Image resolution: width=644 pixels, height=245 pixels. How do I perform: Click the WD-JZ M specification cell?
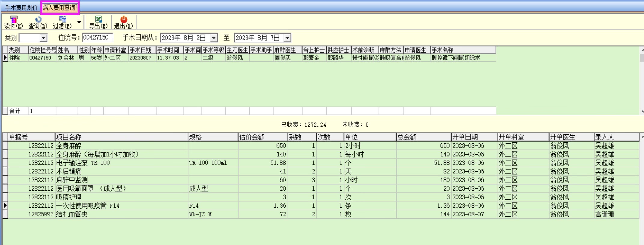(x=213, y=214)
